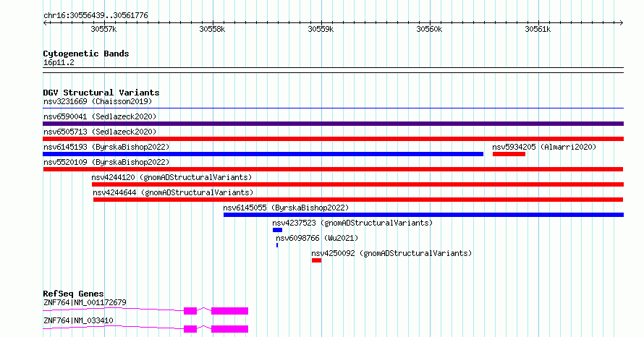644x337 pixels.
Task: Select the blue nsv6145193 variant bar
Action: point(263,154)
